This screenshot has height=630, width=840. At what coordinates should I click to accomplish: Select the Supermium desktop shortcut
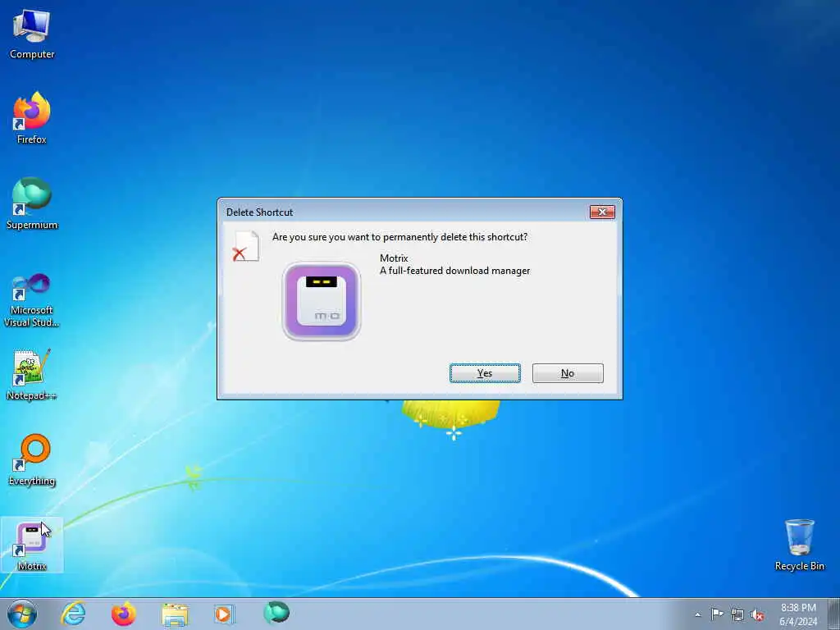(x=32, y=203)
